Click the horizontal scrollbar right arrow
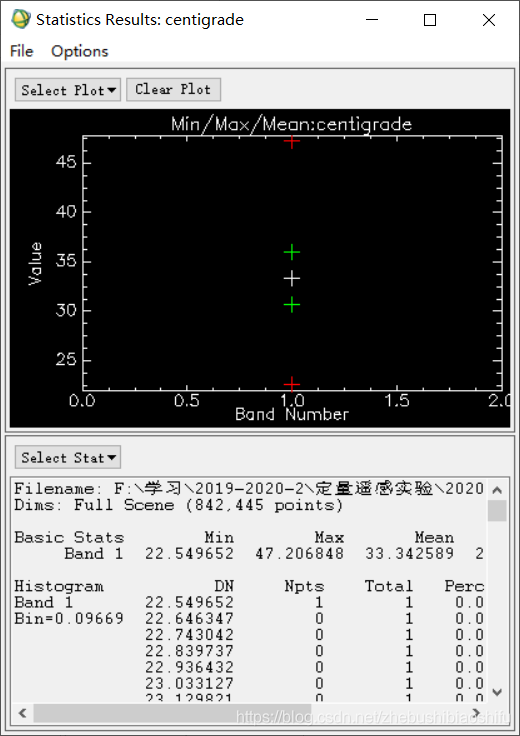Viewport: 520px width, 736px height. (x=476, y=713)
